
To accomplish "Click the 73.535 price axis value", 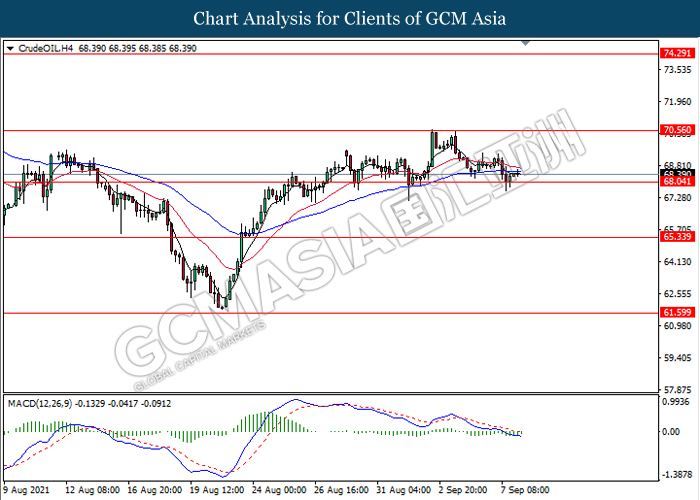I will [x=677, y=70].
